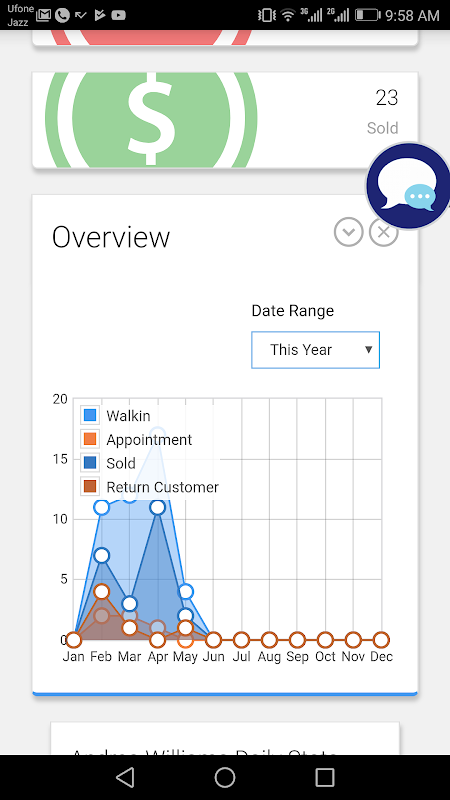Select the Sold data point at 7 for Feb
The image size is (450, 800).
click(x=102, y=556)
